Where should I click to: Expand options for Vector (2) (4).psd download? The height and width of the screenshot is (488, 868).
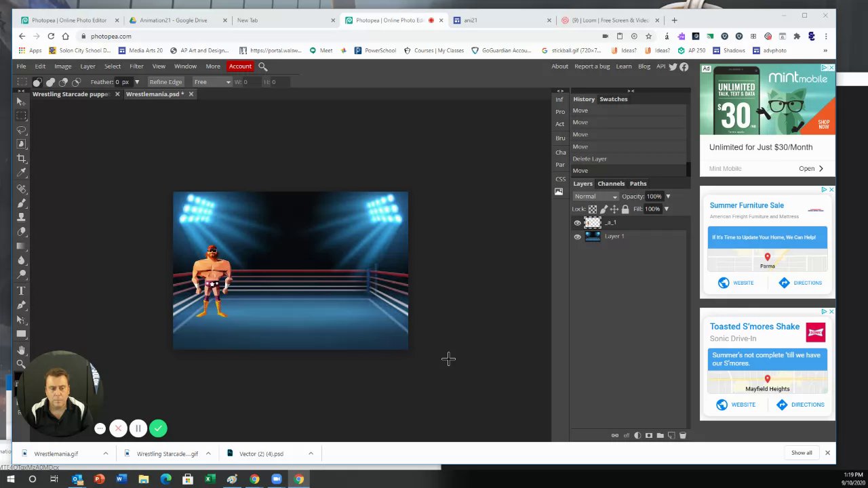coord(311,453)
